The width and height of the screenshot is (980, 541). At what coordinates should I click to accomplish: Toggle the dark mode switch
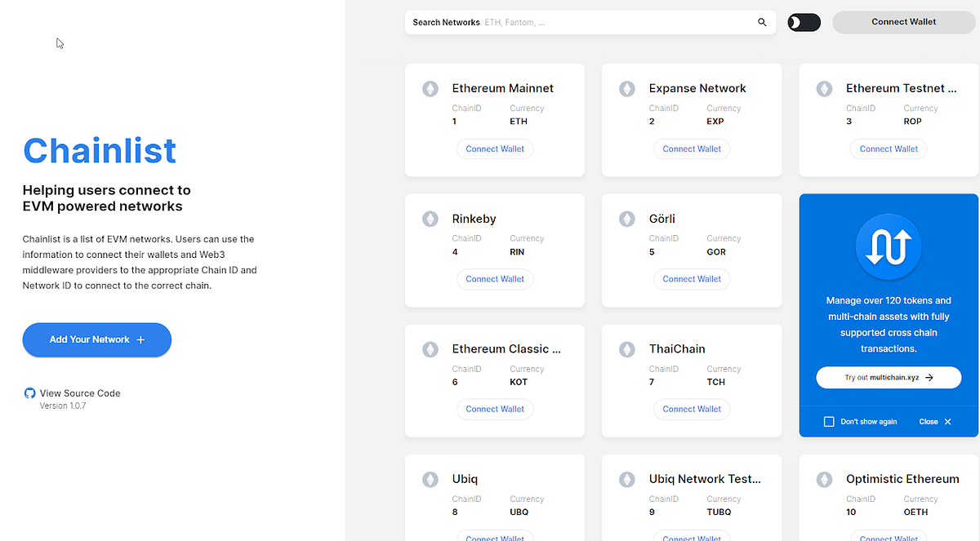[x=804, y=22]
